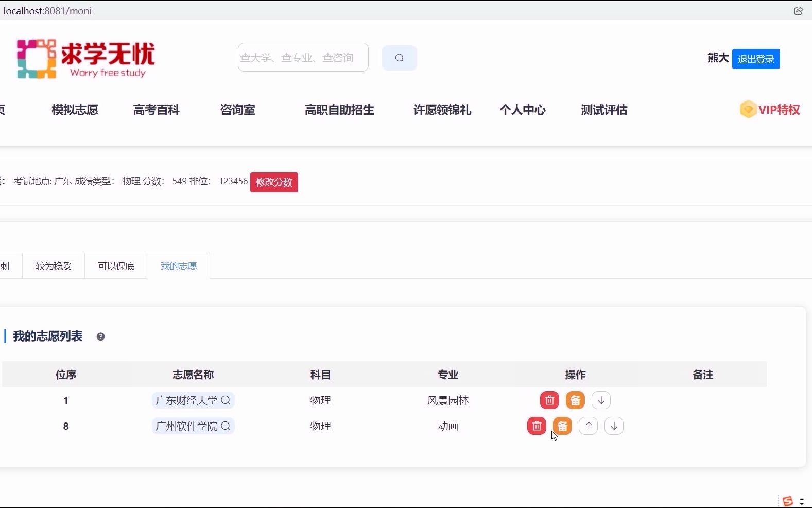Add a note to 广东财经大学 row

(575, 400)
